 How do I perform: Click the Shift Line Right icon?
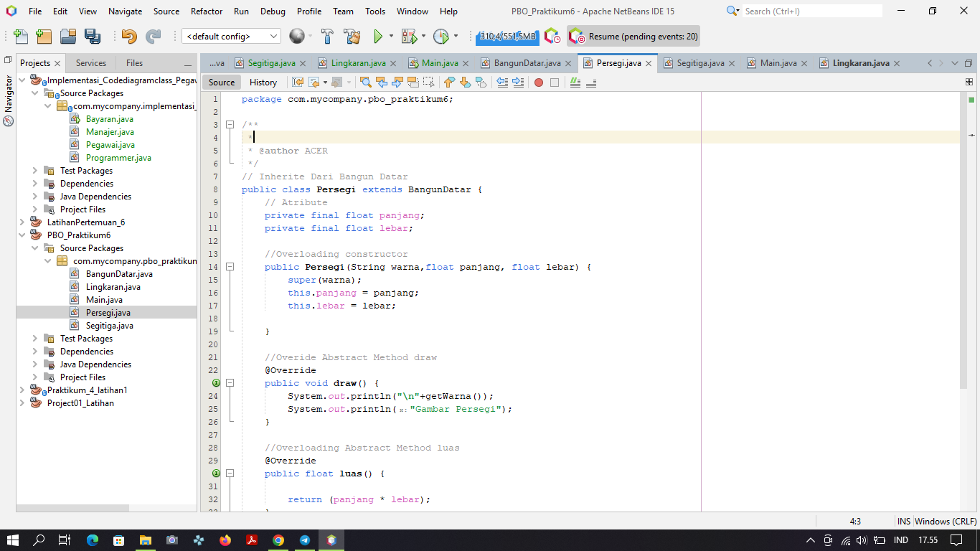pos(518,83)
